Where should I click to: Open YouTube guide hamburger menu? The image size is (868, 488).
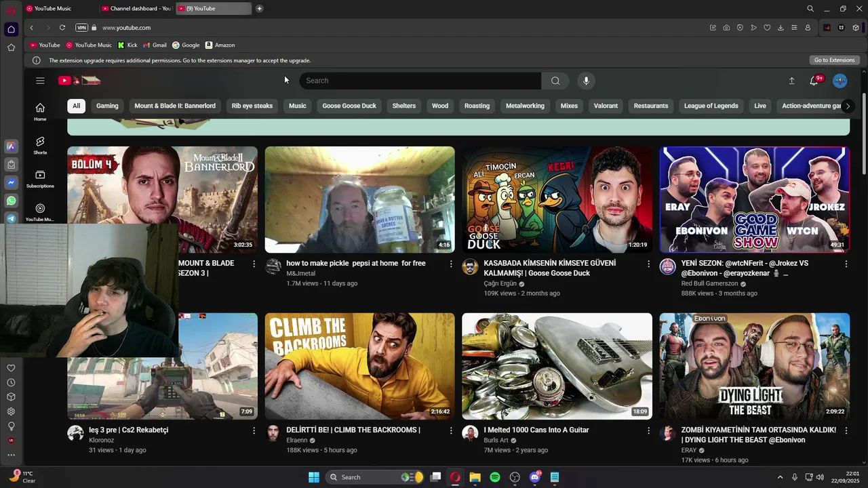click(x=40, y=81)
